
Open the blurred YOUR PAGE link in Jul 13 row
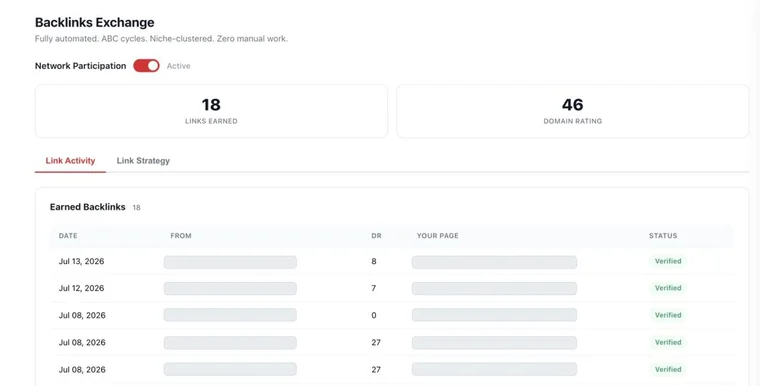[x=494, y=262]
